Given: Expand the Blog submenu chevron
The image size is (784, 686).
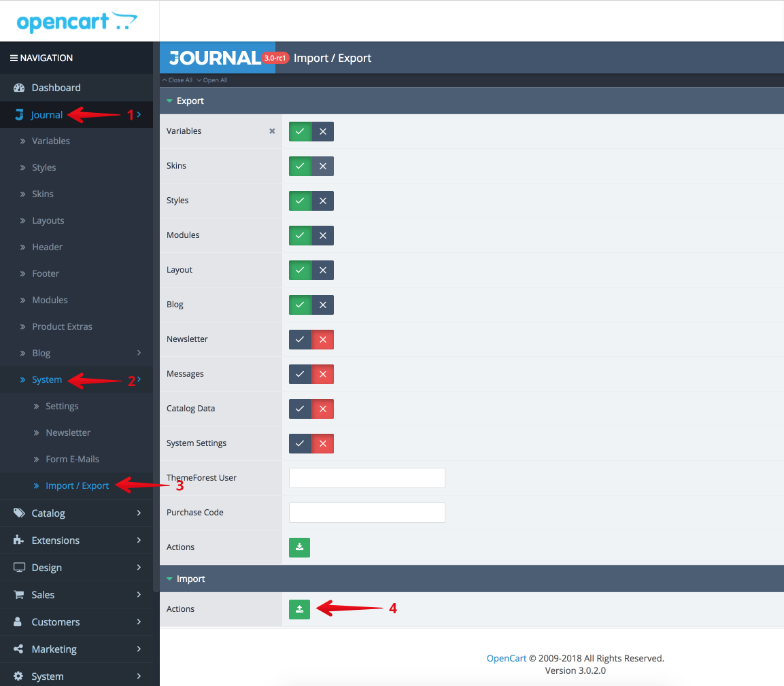Looking at the screenshot, I should pos(139,352).
